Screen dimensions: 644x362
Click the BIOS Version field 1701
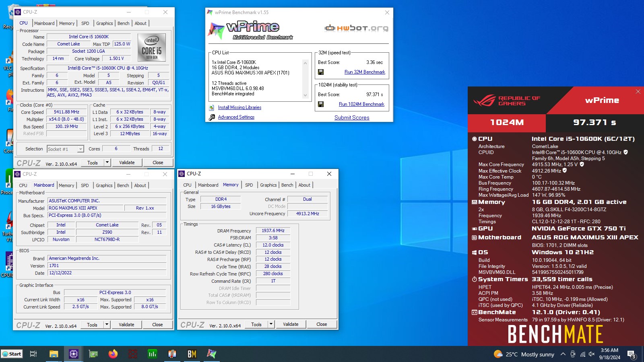click(x=107, y=265)
